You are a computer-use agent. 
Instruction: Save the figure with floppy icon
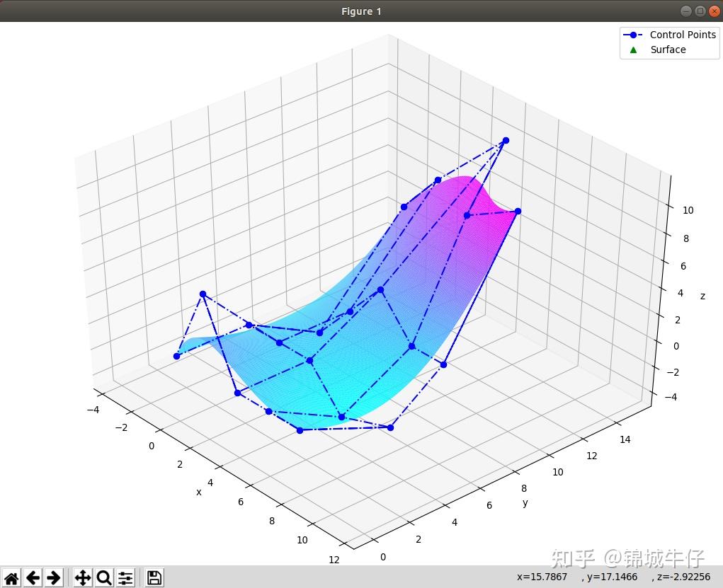coord(154,577)
